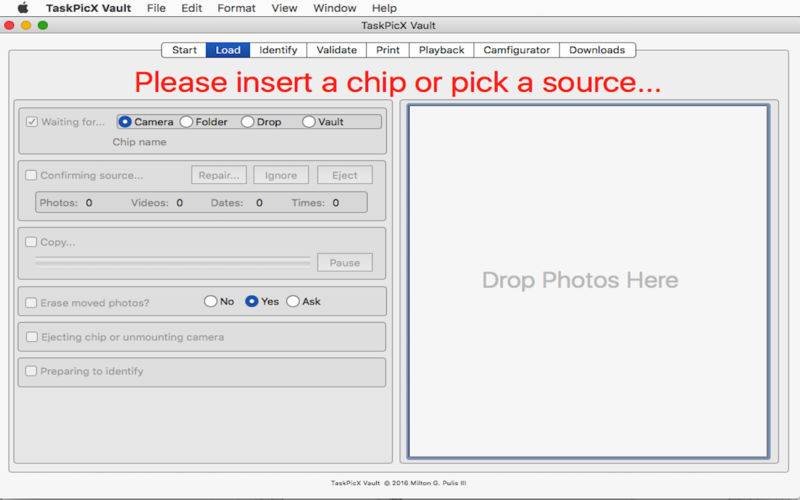This screenshot has width=800, height=500.
Task: Open the Format menu
Action: click(x=236, y=8)
